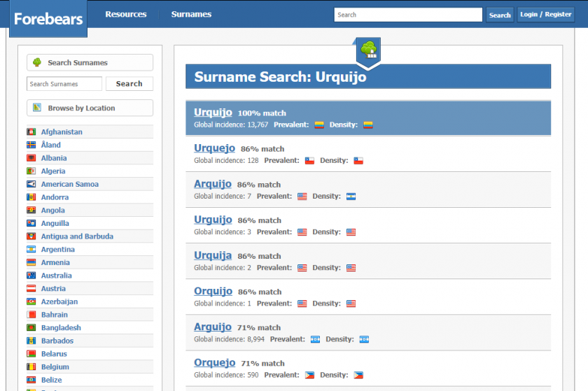Open the Urguijo surname link
The width and height of the screenshot is (588, 391).
pos(213,220)
